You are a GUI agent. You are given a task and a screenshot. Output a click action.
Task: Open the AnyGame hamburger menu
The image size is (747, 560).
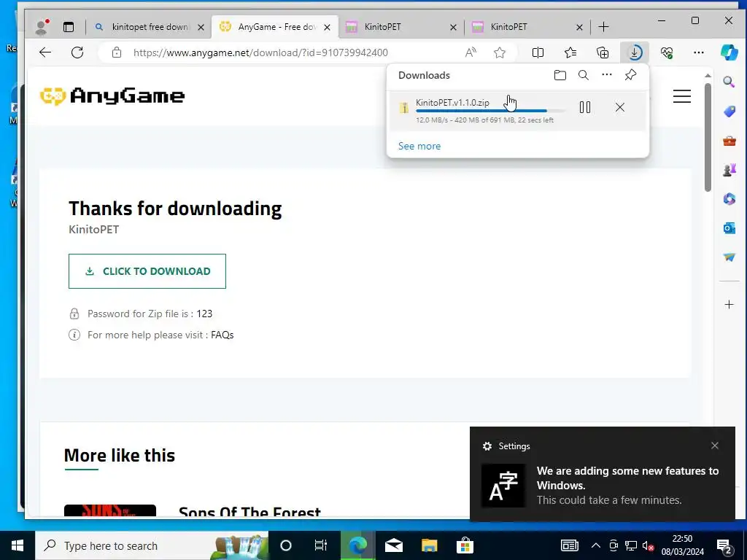click(x=682, y=96)
